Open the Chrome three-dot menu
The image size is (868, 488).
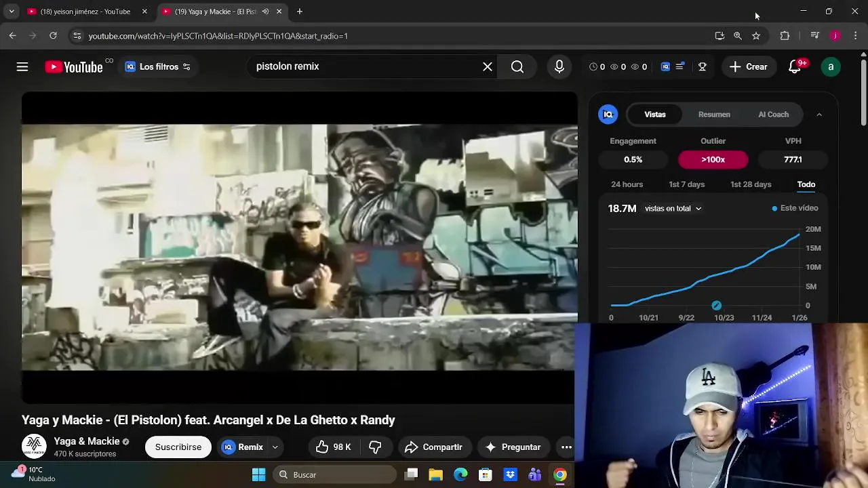[x=856, y=36]
